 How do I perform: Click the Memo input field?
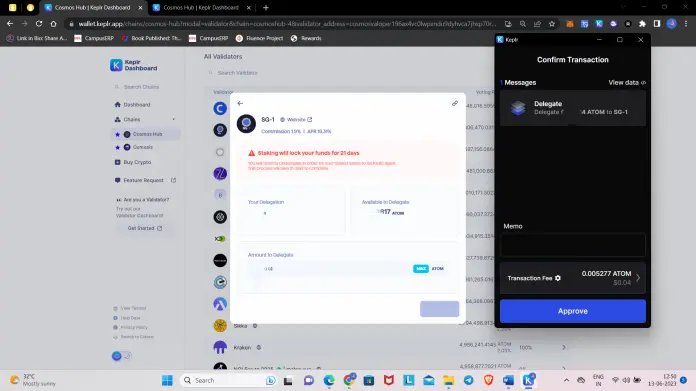(573, 245)
